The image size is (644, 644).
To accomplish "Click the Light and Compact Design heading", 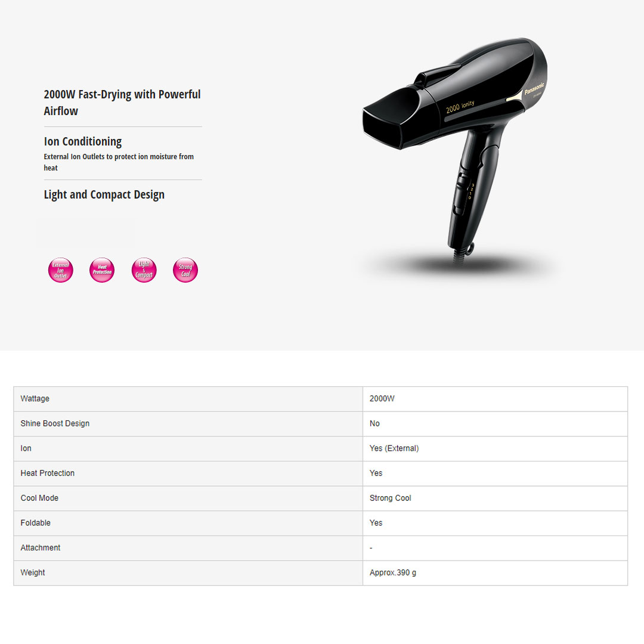I will click(x=104, y=194).
